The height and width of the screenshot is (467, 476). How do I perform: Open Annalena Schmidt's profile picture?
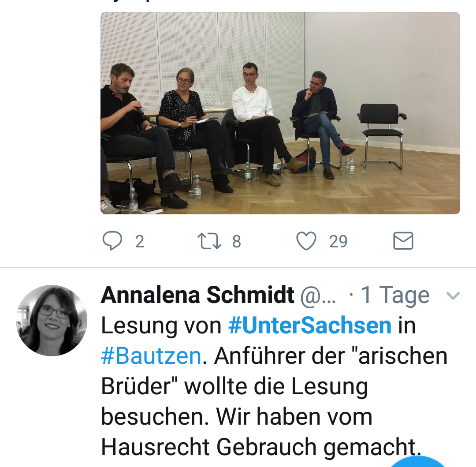(x=52, y=320)
